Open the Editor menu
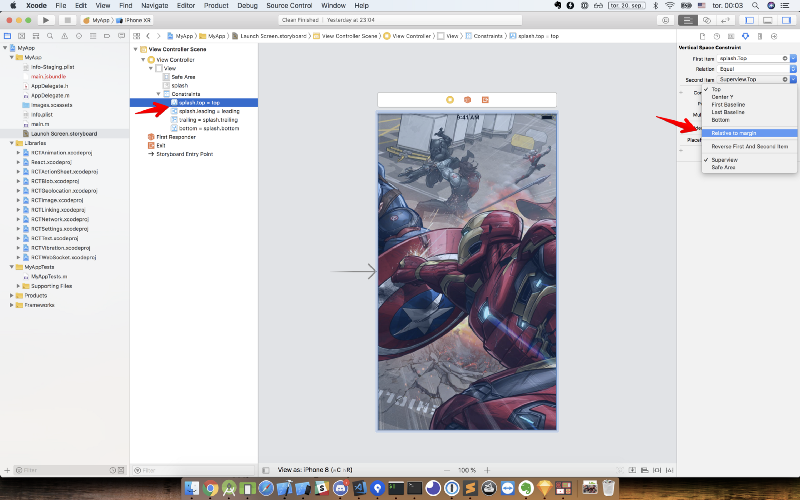 pos(186,6)
